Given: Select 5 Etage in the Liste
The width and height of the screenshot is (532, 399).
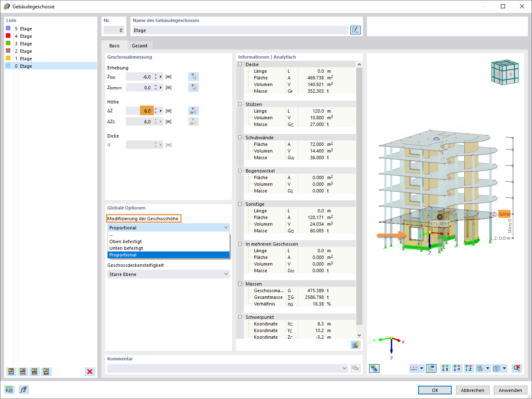Looking at the screenshot, I should [51, 29].
